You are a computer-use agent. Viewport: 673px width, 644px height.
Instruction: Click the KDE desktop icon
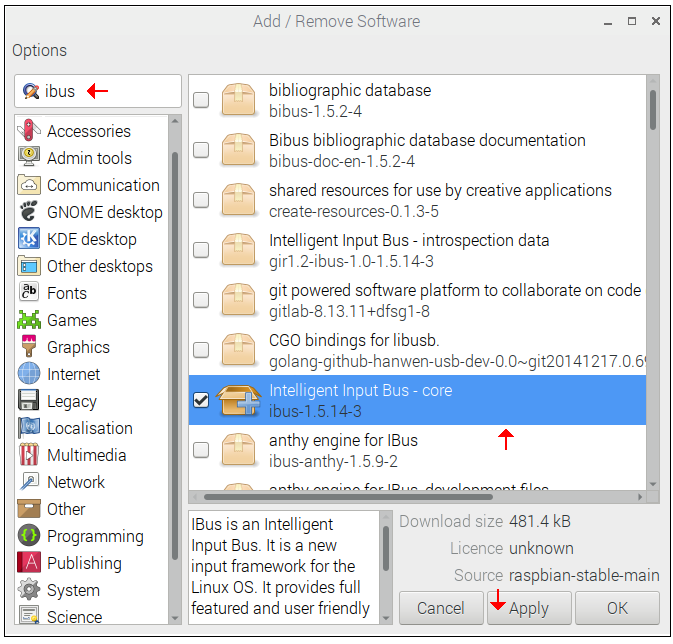point(29,239)
